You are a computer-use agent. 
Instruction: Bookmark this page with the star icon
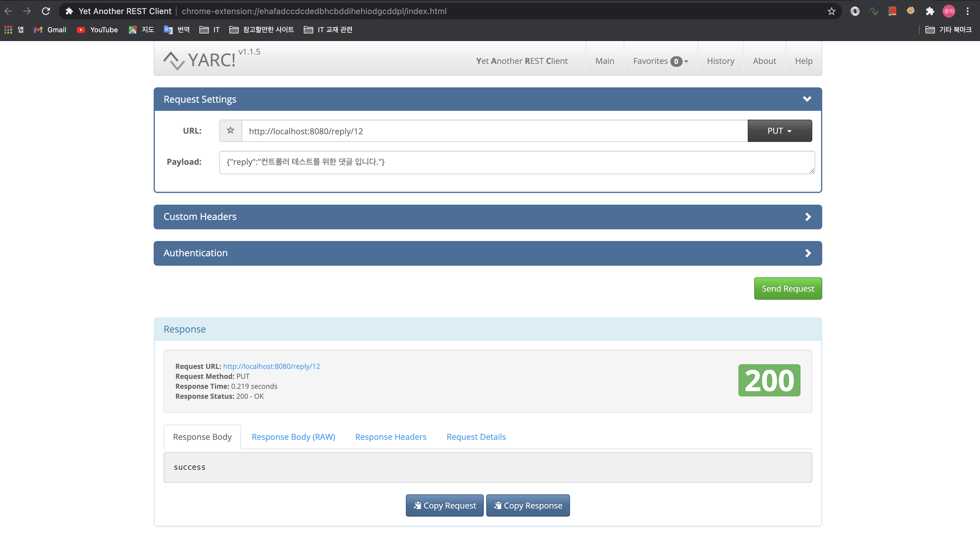[831, 11]
